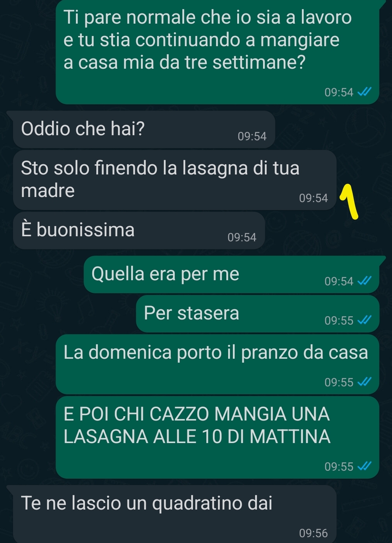Select 'La domenica porto il pranzo da casa'
The image size is (392, 543).
click(x=218, y=364)
